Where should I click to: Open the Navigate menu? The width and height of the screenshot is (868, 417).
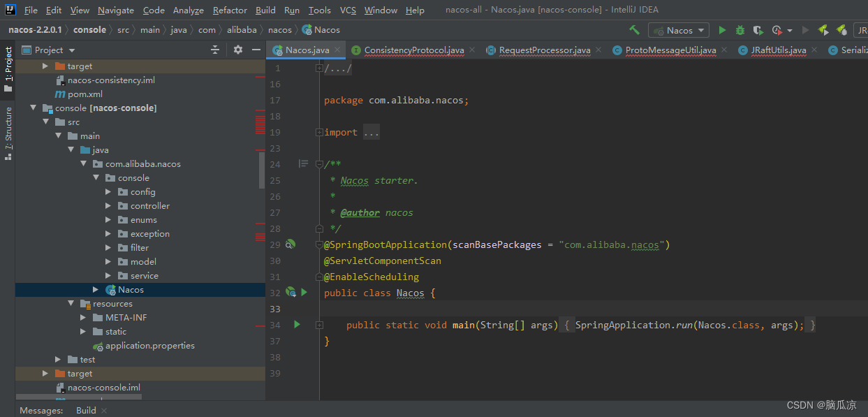(116, 10)
